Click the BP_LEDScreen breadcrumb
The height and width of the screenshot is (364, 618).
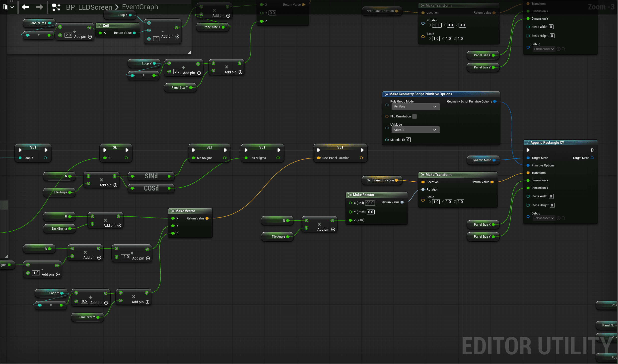click(89, 7)
